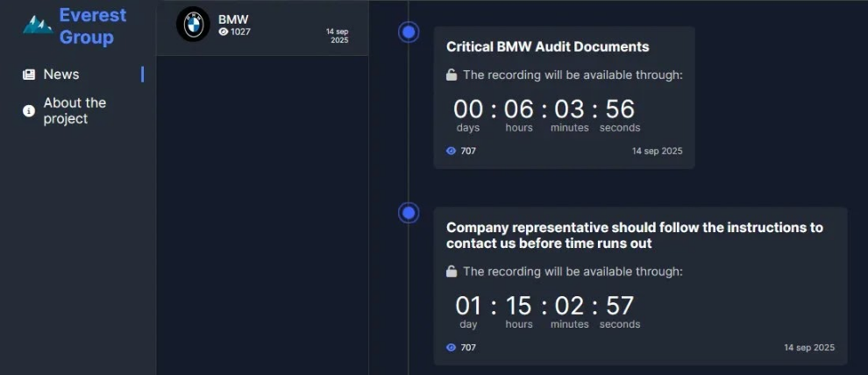Click the eye icon next to 1027 views
Image resolution: width=868 pixels, height=375 pixels.
point(224,32)
